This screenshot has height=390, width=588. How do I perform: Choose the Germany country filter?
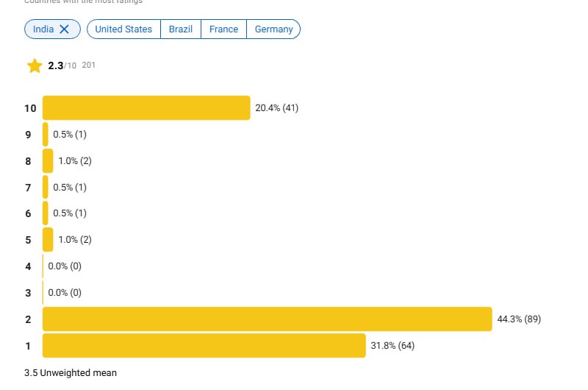coord(273,29)
